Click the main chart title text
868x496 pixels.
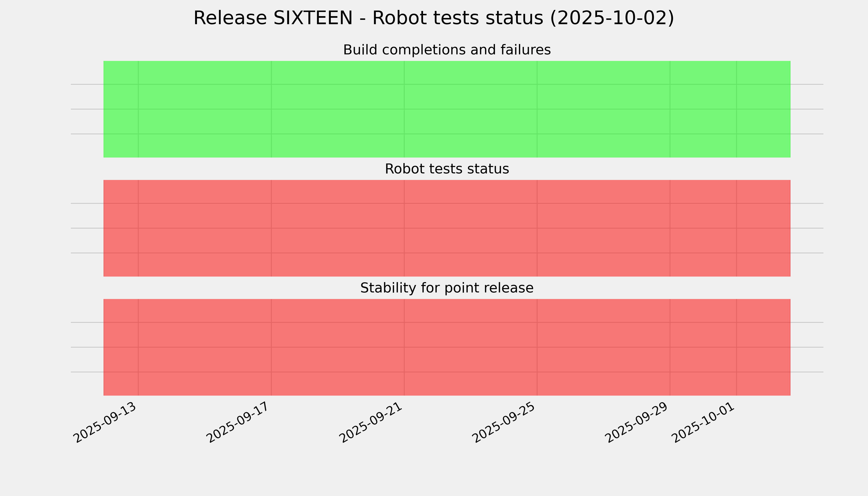[433, 18]
